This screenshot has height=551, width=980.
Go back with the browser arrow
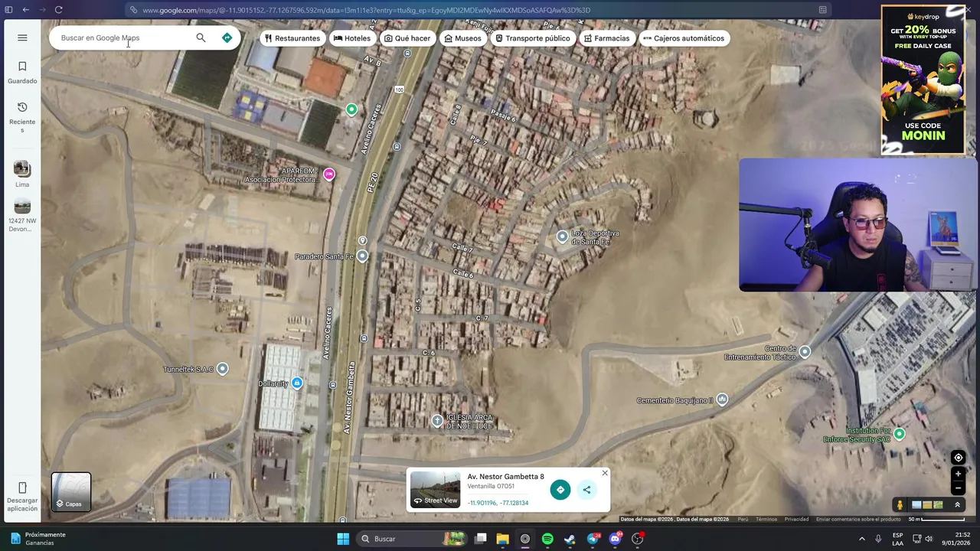[26, 10]
